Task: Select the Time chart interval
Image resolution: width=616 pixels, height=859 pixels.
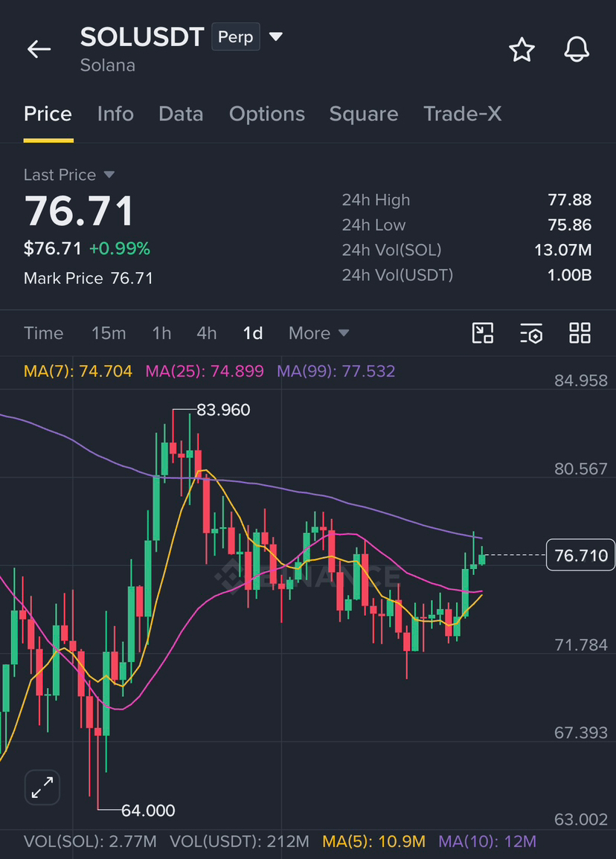Action: [x=43, y=333]
